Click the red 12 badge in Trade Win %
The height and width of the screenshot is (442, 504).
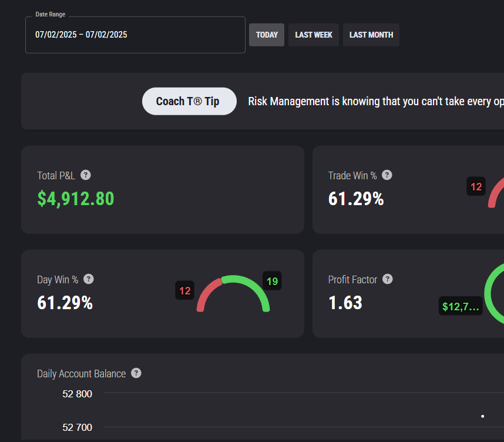476,186
